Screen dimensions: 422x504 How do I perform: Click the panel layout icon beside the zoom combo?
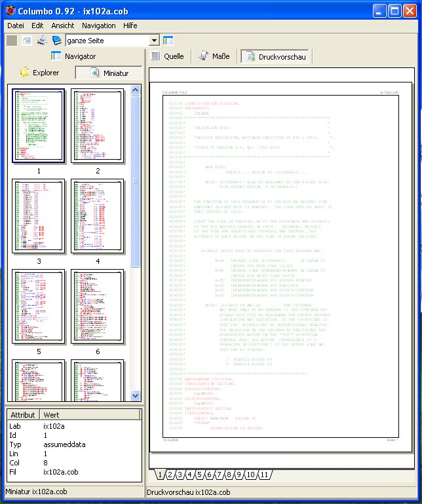168,41
